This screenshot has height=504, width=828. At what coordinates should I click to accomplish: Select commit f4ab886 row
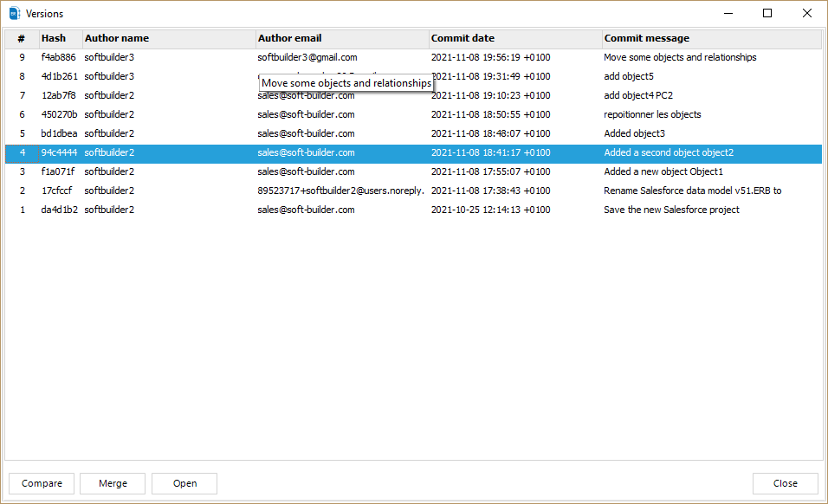(x=59, y=57)
